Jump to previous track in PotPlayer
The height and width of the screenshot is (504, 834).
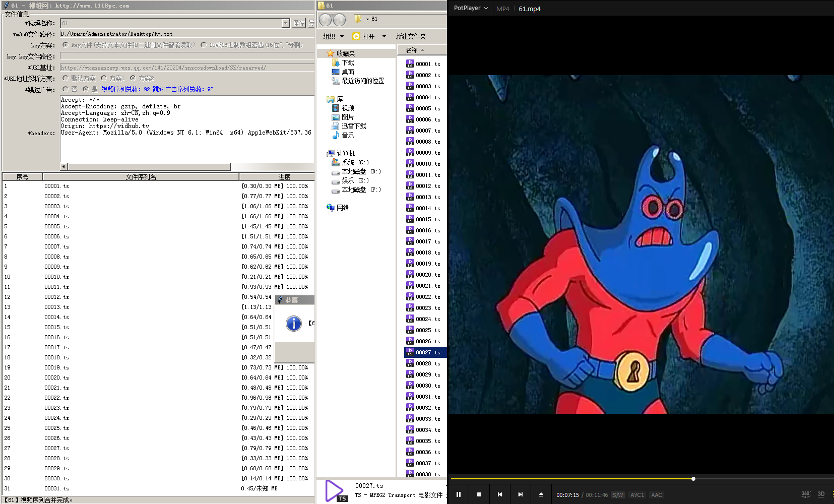pos(500,494)
